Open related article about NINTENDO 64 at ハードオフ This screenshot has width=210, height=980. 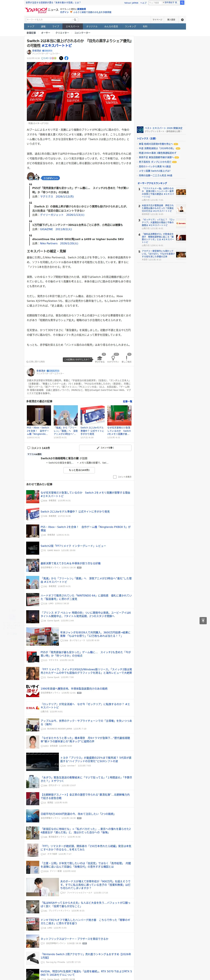pos(86,597)
